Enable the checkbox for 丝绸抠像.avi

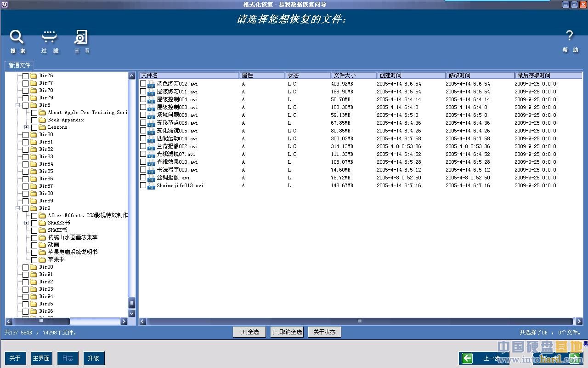point(143,178)
